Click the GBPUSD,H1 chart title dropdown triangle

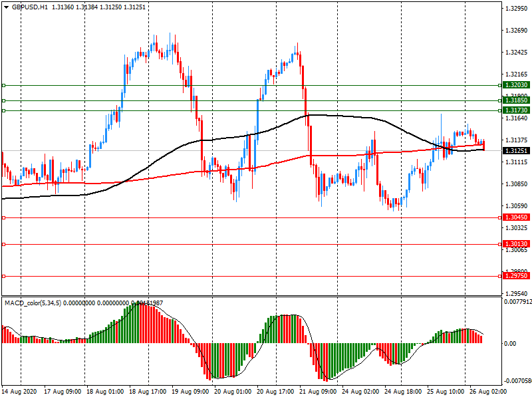[6, 7]
